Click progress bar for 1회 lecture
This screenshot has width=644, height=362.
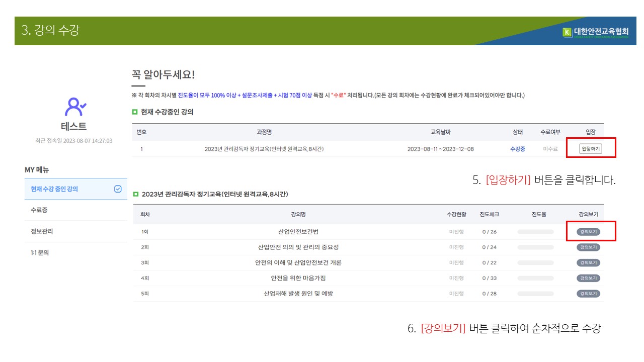(x=535, y=232)
